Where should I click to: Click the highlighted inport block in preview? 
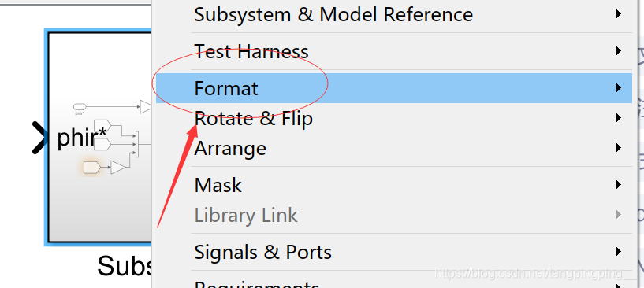91,168
